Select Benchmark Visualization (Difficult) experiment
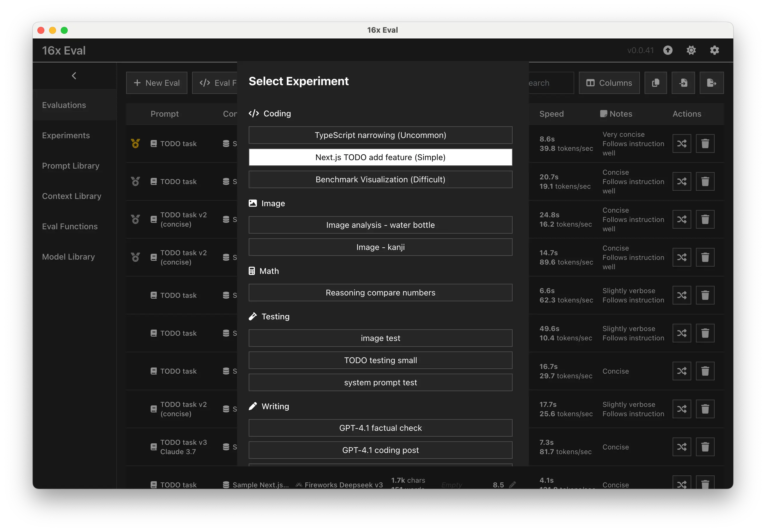Screen dimensions: 766x532 tap(380, 179)
